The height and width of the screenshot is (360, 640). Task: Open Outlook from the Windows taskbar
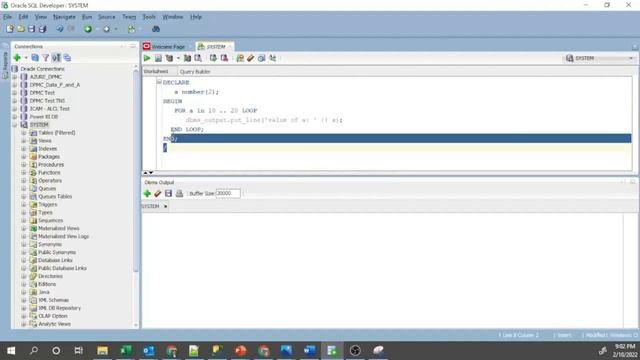pyautogui.click(x=149, y=350)
